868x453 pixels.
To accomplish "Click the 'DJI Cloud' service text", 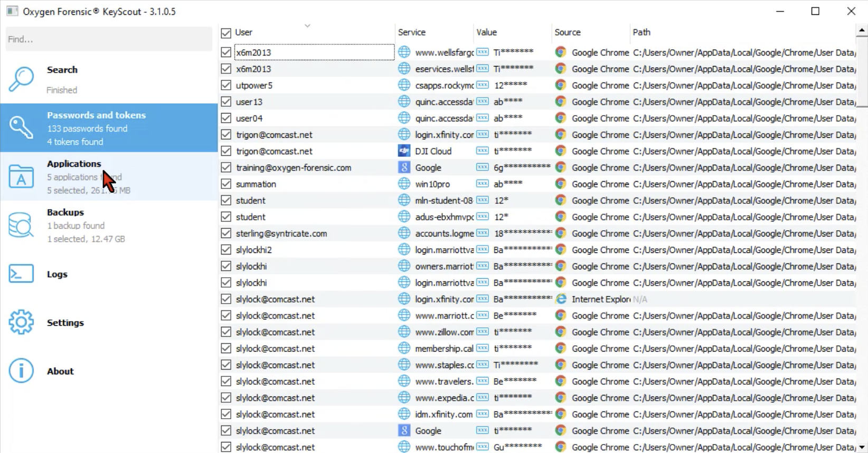I will tap(433, 151).
